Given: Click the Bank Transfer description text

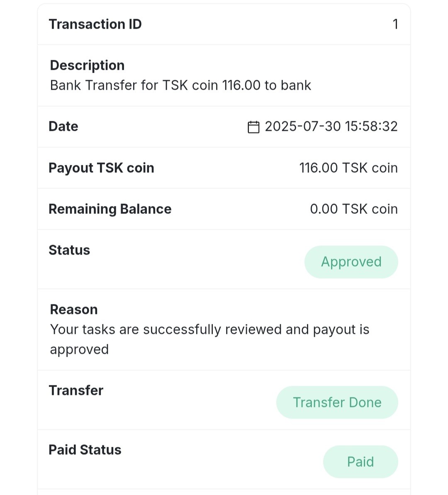Looking at the screenshot, I should pyautogui.click(x=180, y=85).
